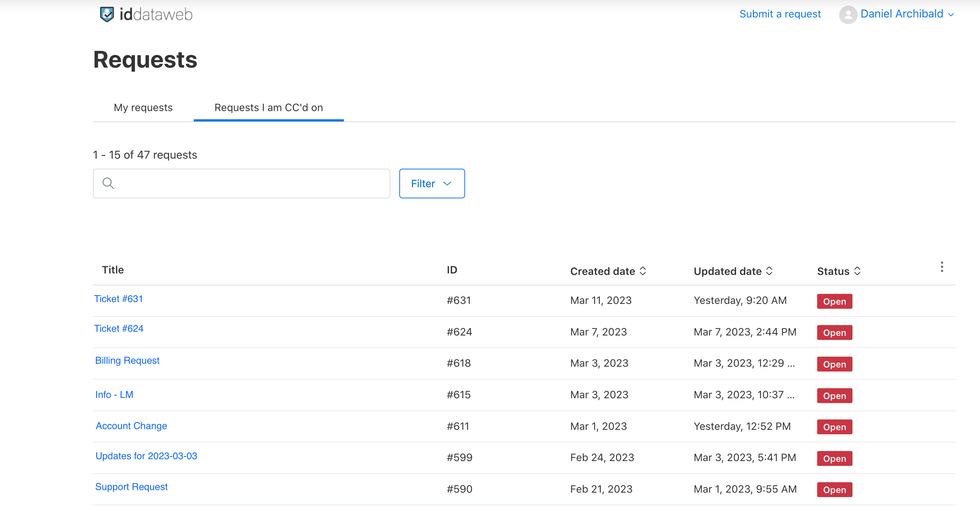Click the search magnifier icon

(109, 184)
